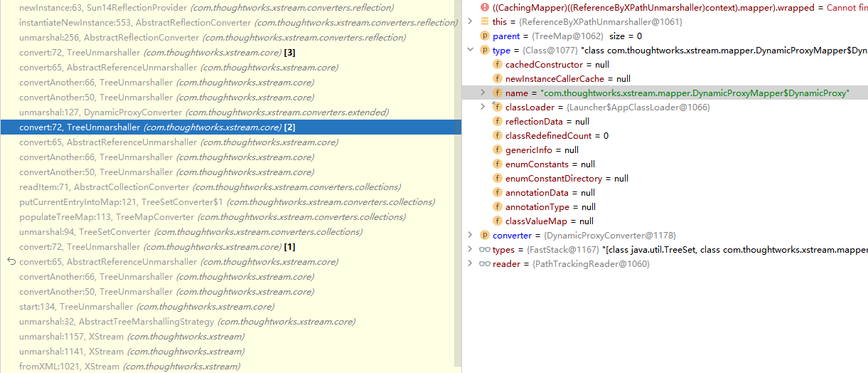Click the field icon beside cachedConstructor

pyautogui.click(x=498, y=64)
